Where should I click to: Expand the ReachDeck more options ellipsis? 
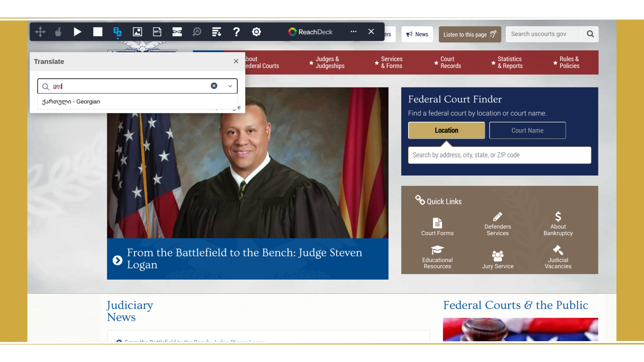click(x=353, y=32)
